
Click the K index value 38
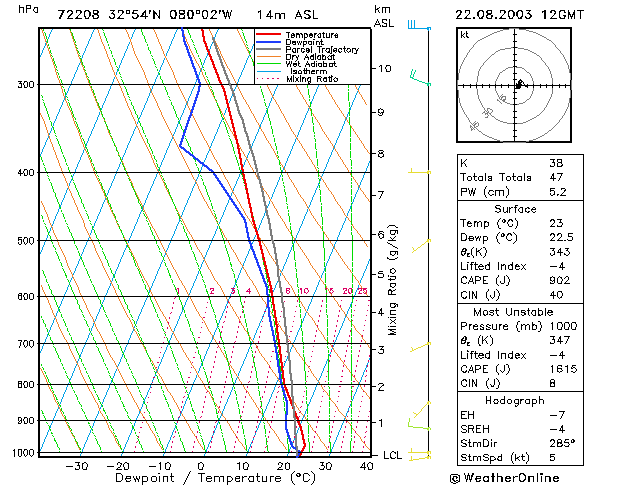556,163
